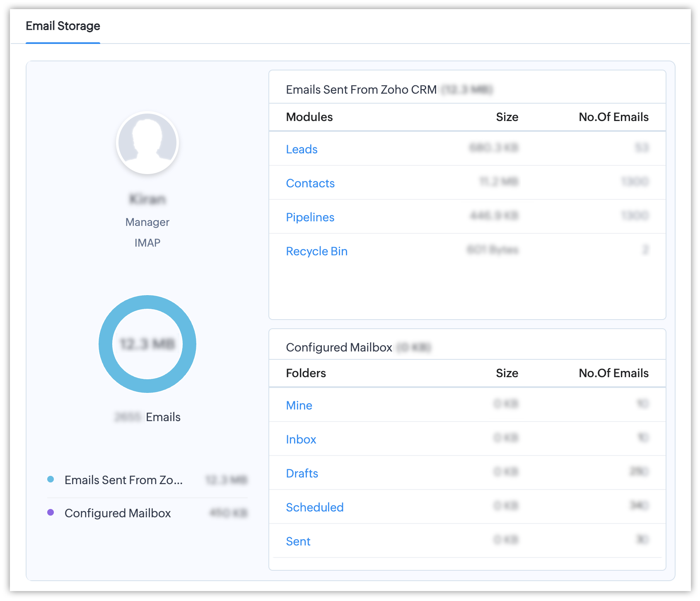Open the Drafts folder link
Viewport: 700px width, 601px height.
tap(302, 473)
